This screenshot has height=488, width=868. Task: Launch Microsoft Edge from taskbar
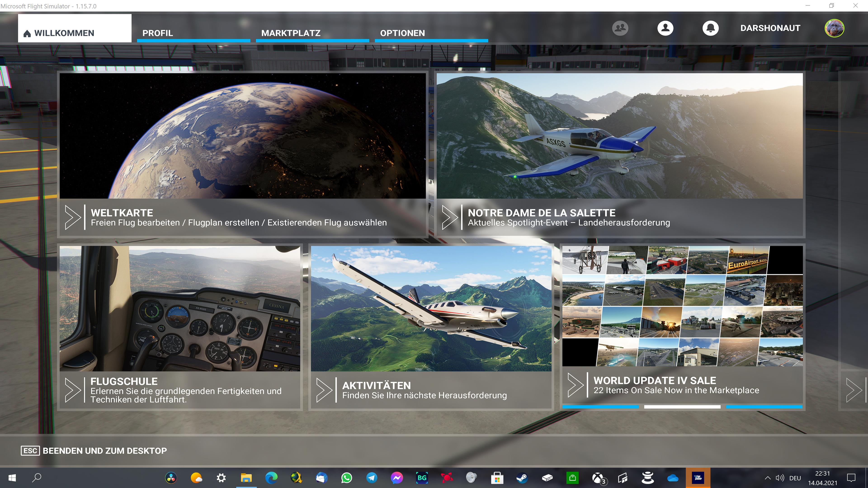pyautogui.click(x=271, y=478)
